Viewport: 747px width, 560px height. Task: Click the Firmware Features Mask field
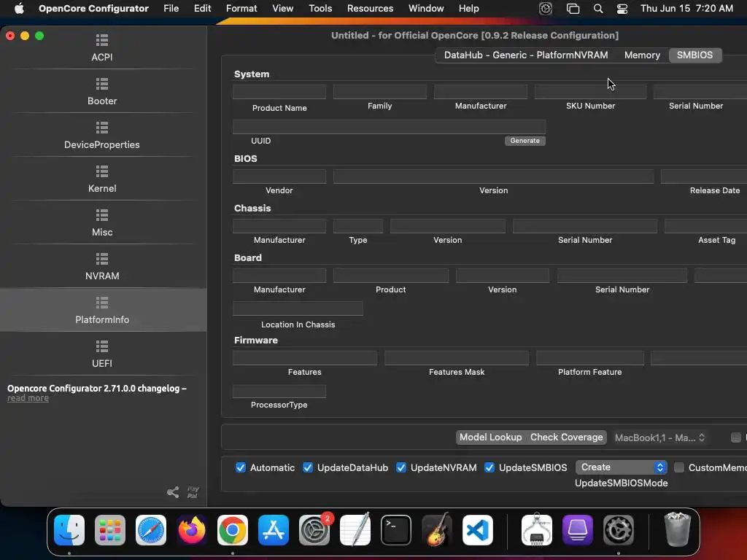click(x=457, y=358)
